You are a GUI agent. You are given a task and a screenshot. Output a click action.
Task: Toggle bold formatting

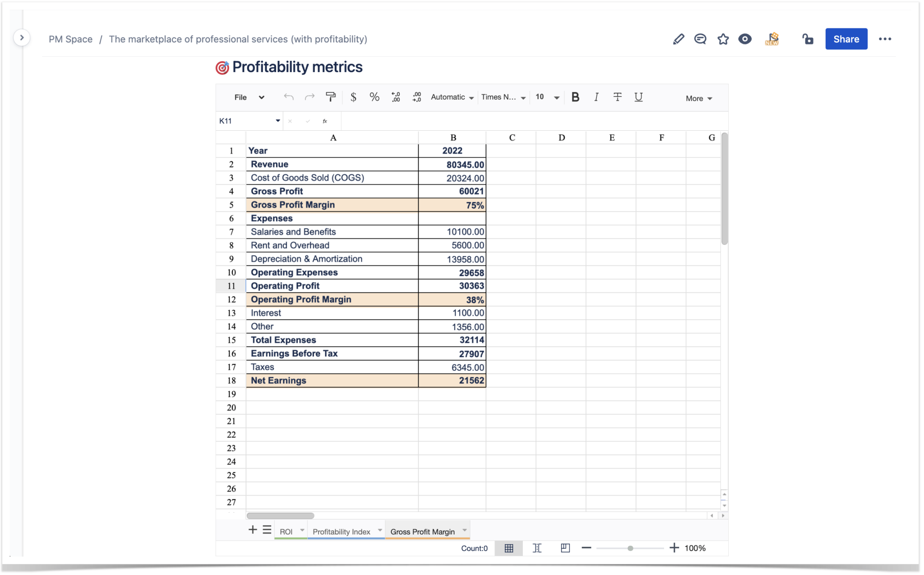[x=575, y=97]
